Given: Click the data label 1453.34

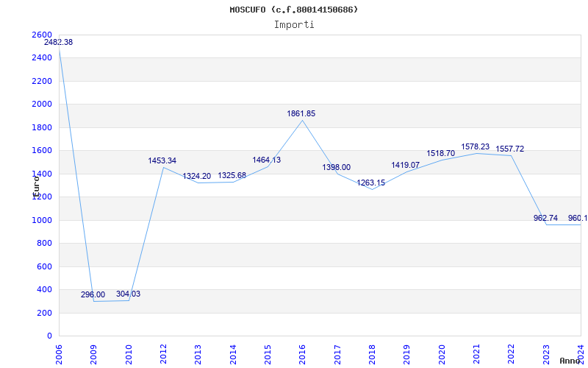Looking at the screenshot, I should coord(162,160).
